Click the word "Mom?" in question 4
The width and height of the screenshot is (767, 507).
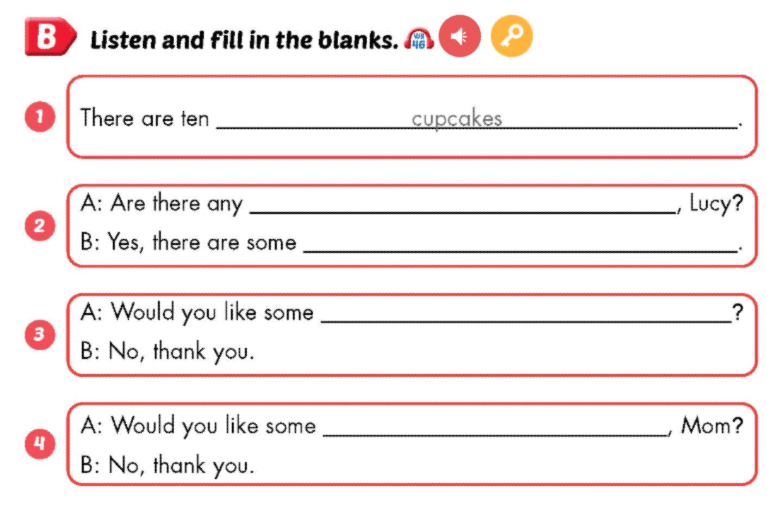click(712, 427)
